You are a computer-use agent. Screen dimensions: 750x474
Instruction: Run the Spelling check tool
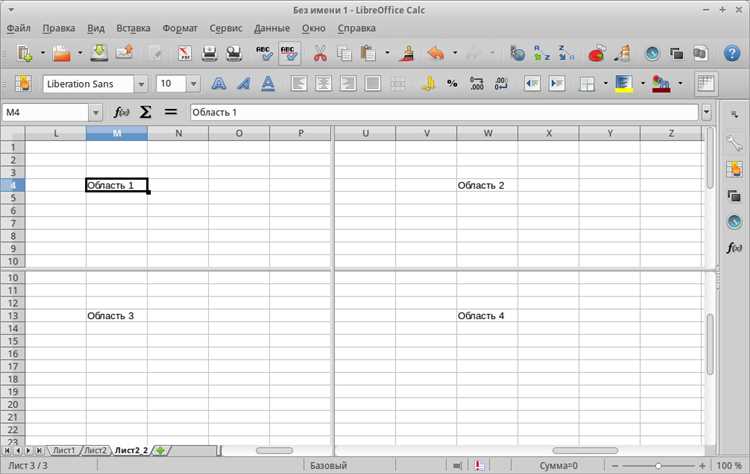[264, 53]
